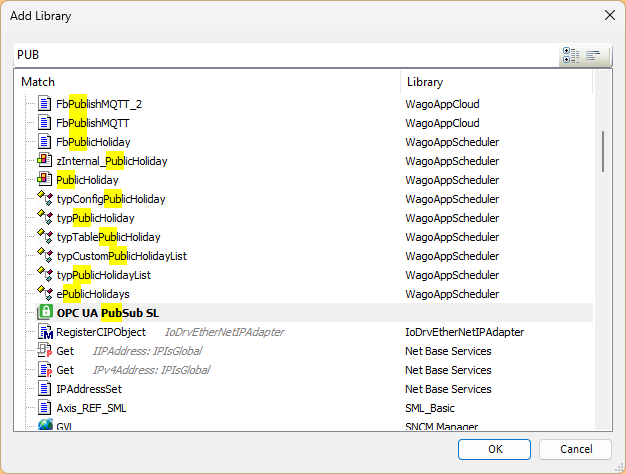The height and width of the screenshot is (474, 626).
Task: Focus the PUB search field
Action: click(287, 55)
